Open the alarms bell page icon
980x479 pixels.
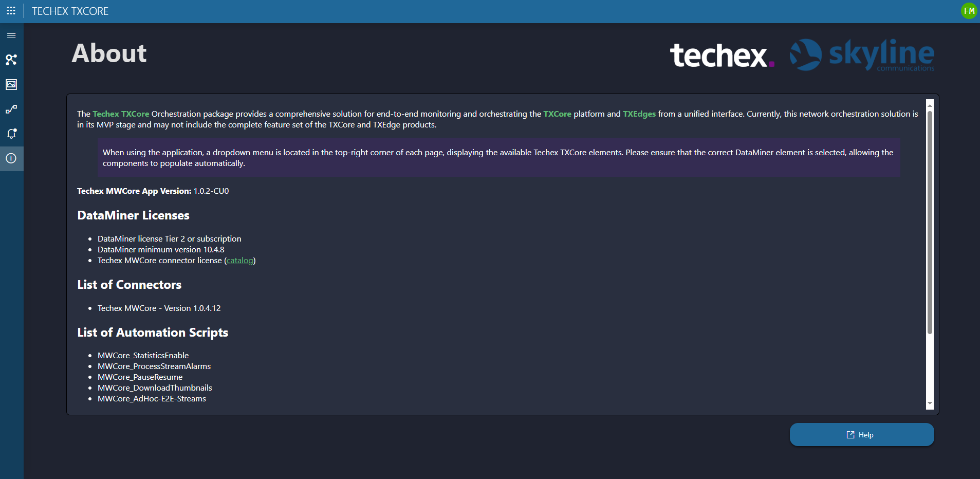[11, 134]
